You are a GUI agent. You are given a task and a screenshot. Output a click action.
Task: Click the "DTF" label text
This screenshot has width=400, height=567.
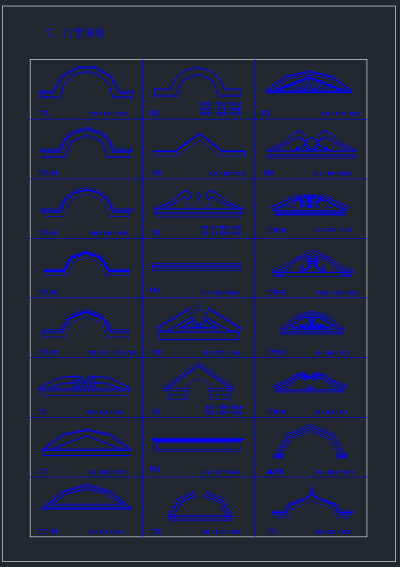156,233
